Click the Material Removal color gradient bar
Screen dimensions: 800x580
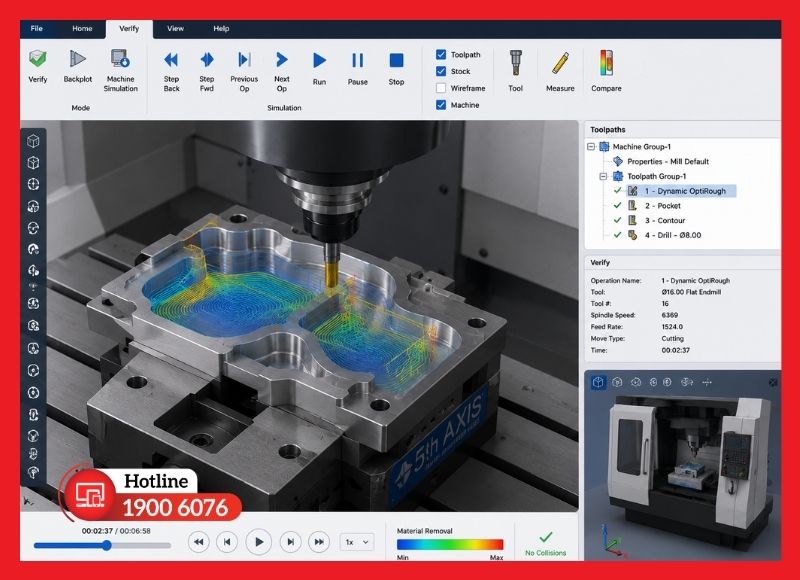(450, 544)
